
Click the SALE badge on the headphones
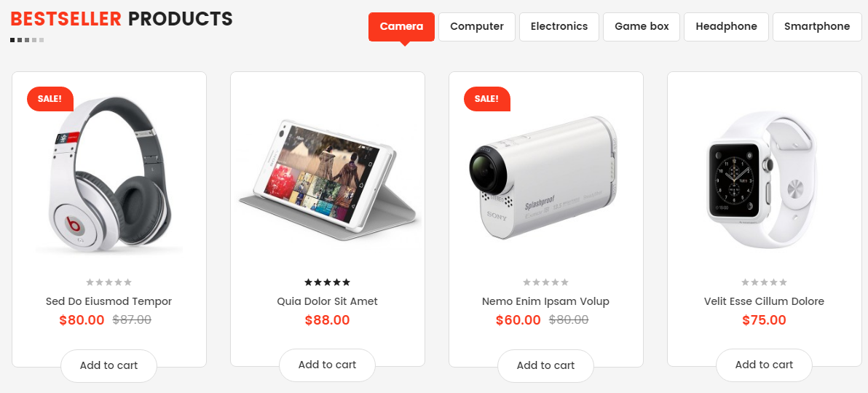[x=50, y=99]
